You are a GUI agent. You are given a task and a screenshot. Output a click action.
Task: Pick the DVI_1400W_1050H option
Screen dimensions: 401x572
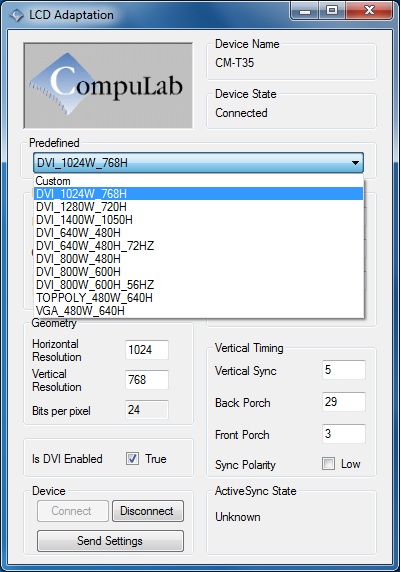pos(199,220)
